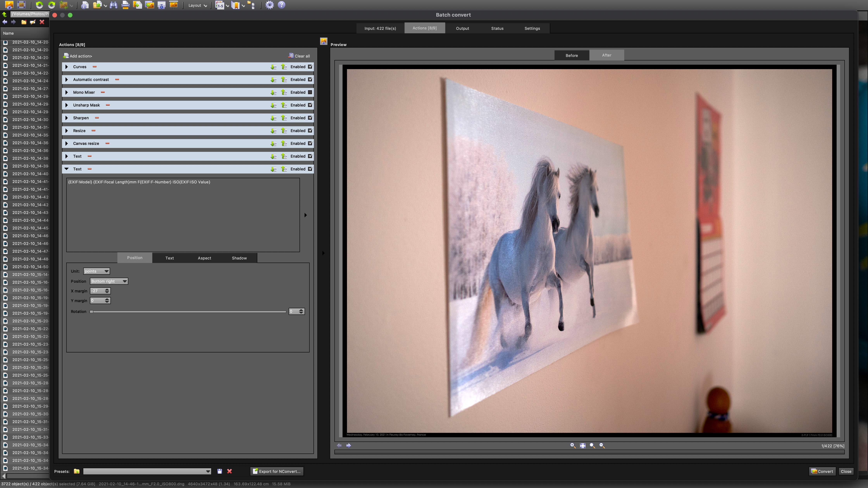The image size is (868, 488).
Task: Click the fit-to-window icon below preview
Action: point(583,446)
